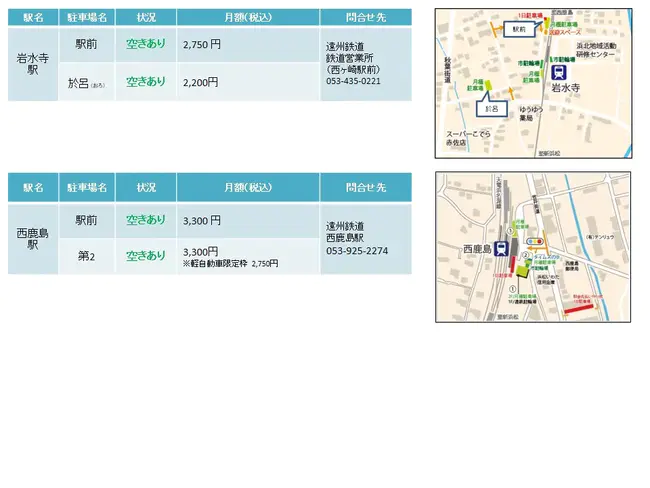650x488 pixels.
Task: Select the 駅前 callout box on the 岩水寺 map
Action: click(519, 29)
